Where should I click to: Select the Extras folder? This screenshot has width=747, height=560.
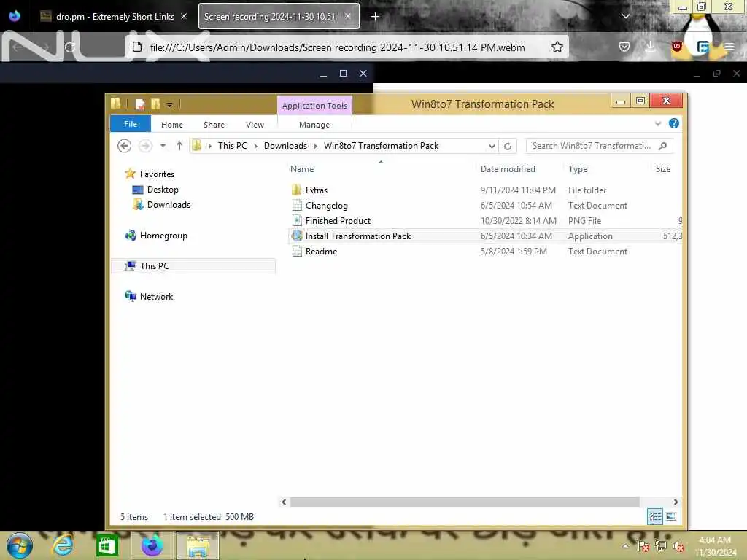(x=317, y=190)
